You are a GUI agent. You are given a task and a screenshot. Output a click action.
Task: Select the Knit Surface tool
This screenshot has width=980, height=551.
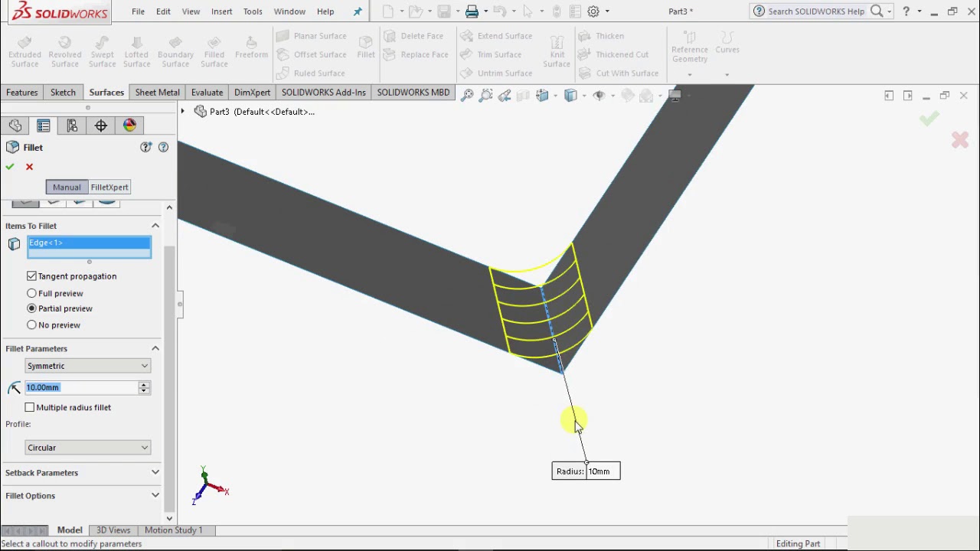(x=557, y=51)
